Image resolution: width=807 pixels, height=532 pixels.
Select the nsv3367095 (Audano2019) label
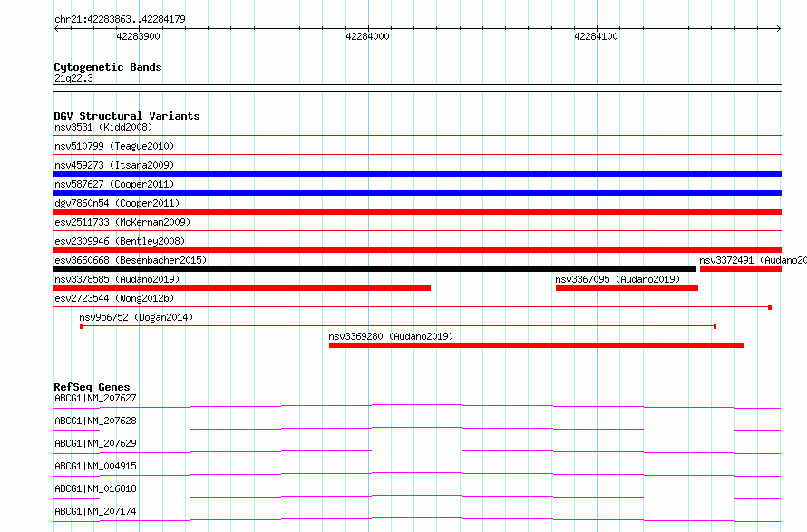(617, 279)
